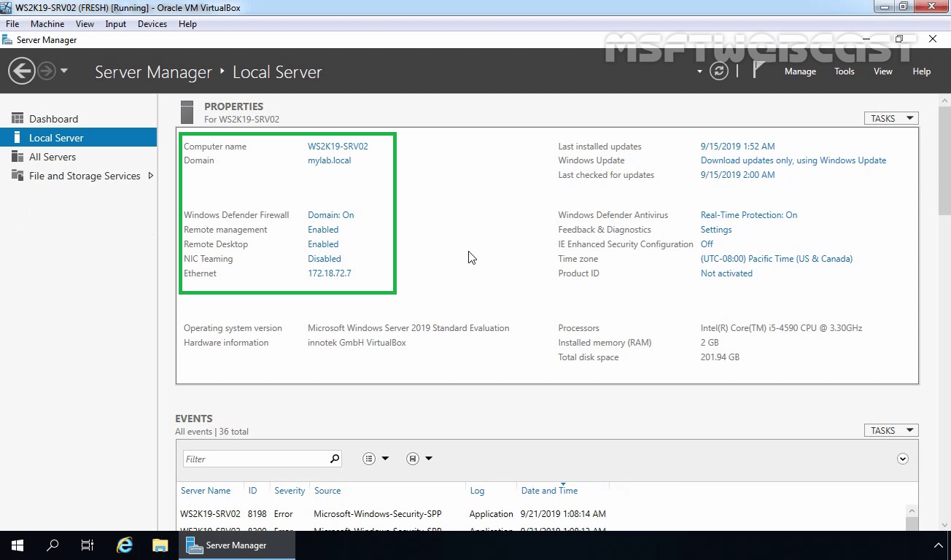
Task: Open the Tools menu
Action: tap(845, 71)
